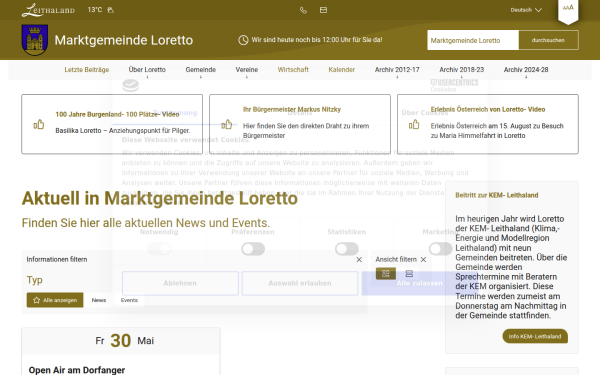Viewport: 600px width, 375px height.
Task: Click the weather icon beside 13°C
Action: [x=111, y=10]
